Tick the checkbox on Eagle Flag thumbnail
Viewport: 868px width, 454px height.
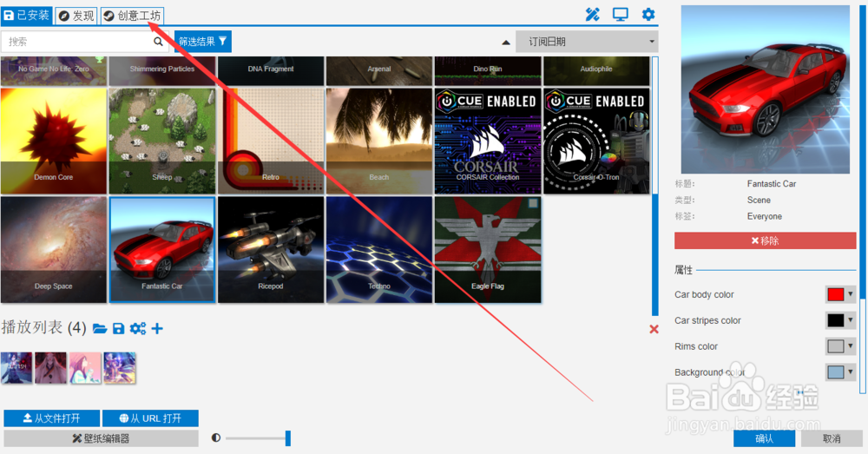(x=533, y=204)
